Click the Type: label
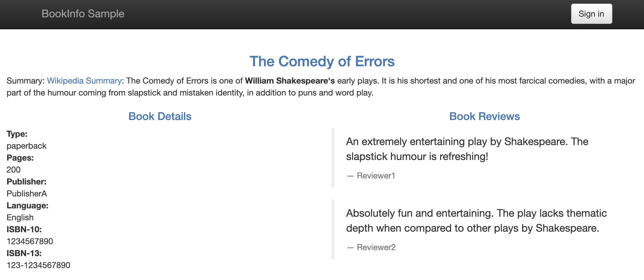 click(17, 134)
